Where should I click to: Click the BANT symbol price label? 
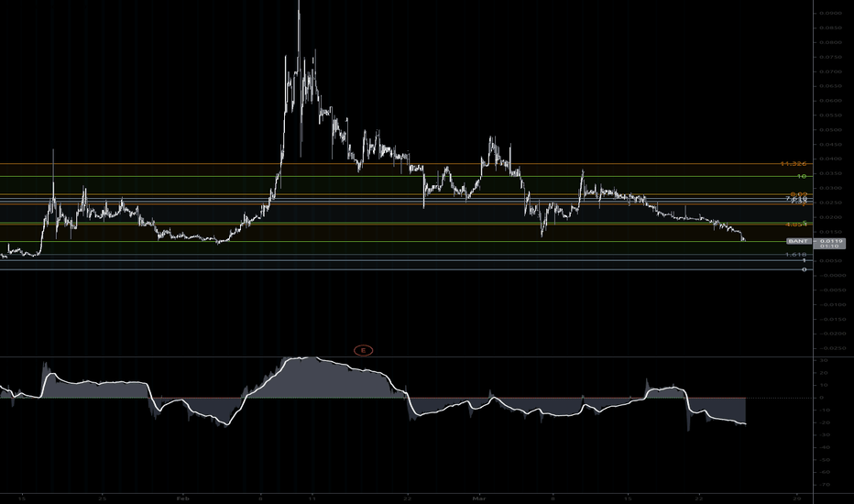click(x=799, y=241)
